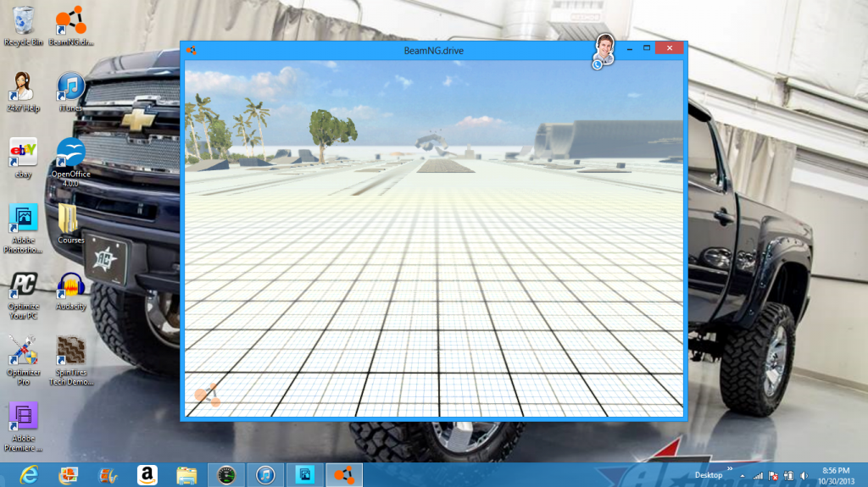Viewport: 868px width, 487px height.
Task: Select the 24x7 Help desktop shortcut
Action: pos(23,91)
